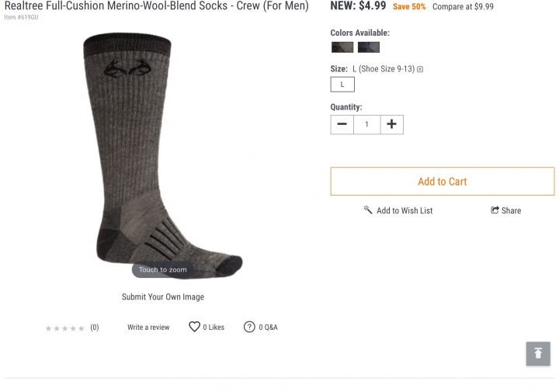Screen dimensions: 559x392
Task: Open Submit Your Own Image link
Action: [x=163, y=297]
